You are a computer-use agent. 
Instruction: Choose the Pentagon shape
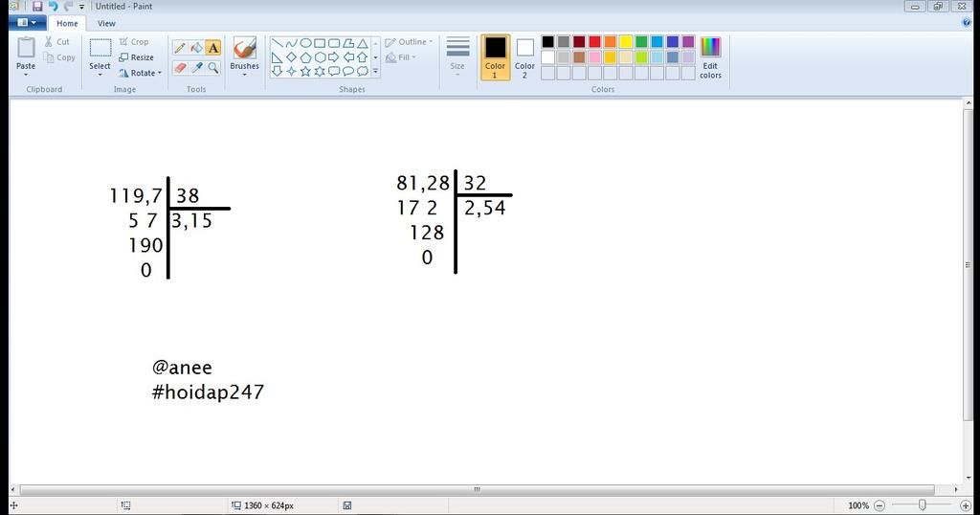305,57
